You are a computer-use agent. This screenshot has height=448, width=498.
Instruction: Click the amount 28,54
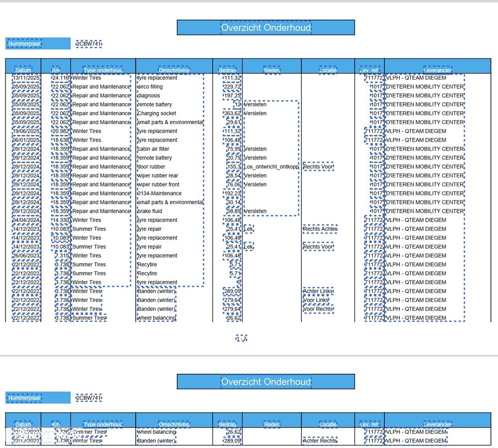pyautogui.click(x=234, y=176)
